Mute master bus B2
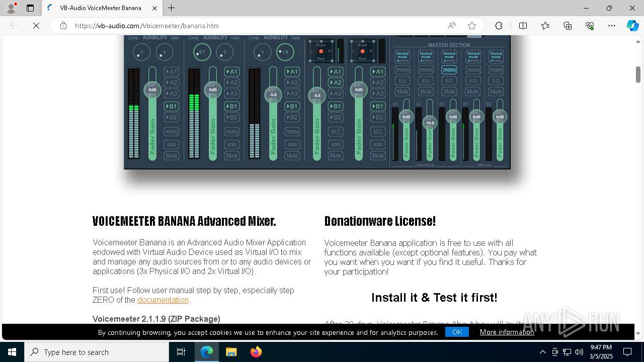The width and height of the screenshot is (644, 362). pos(496,92)
